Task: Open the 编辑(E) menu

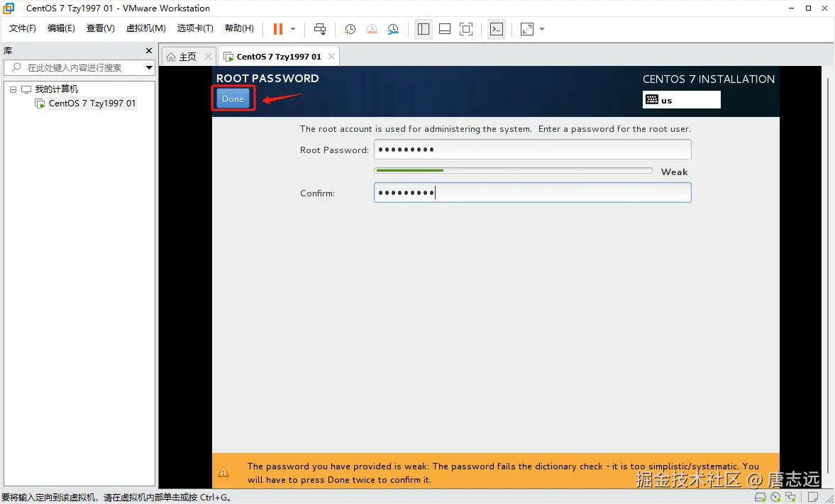Action: [61, 28]
